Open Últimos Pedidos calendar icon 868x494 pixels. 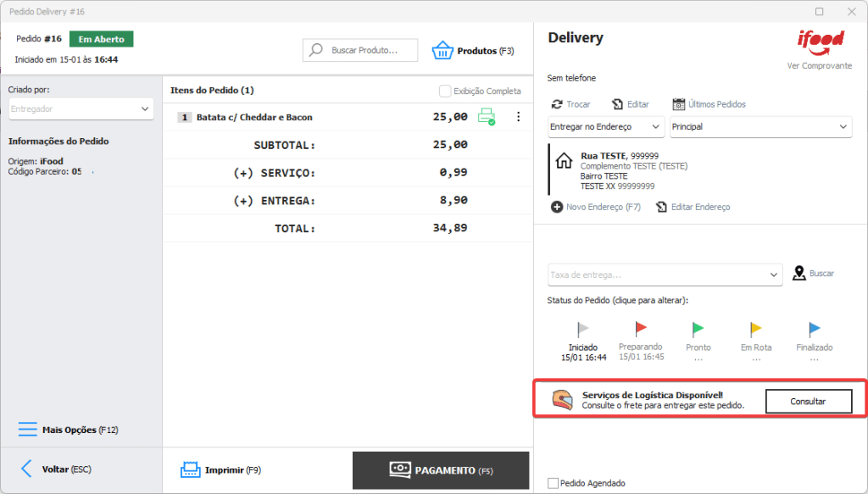coord(678,104)
